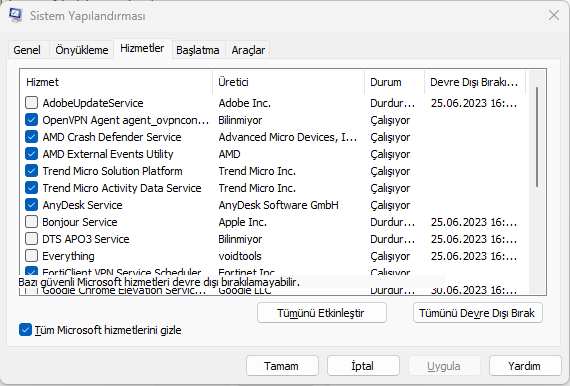Open the Araçlar tab
The height and width of the screenshot is (386, 570).
point(248,50)
